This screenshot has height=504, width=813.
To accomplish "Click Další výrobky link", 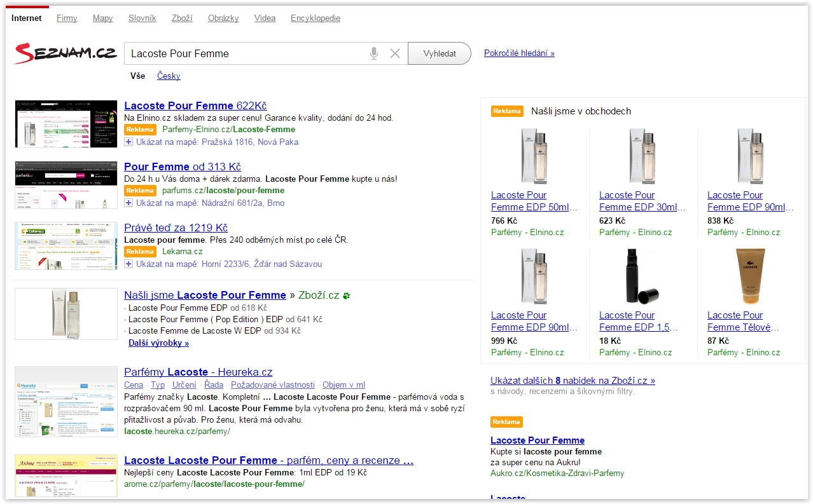I will [158, 343].
